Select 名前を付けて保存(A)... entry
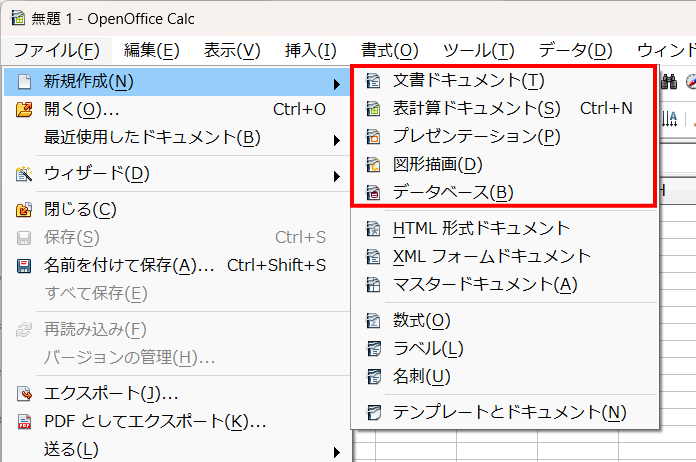Image resolution: width=696 pixels, height=462 pixels. pos(177,265)
